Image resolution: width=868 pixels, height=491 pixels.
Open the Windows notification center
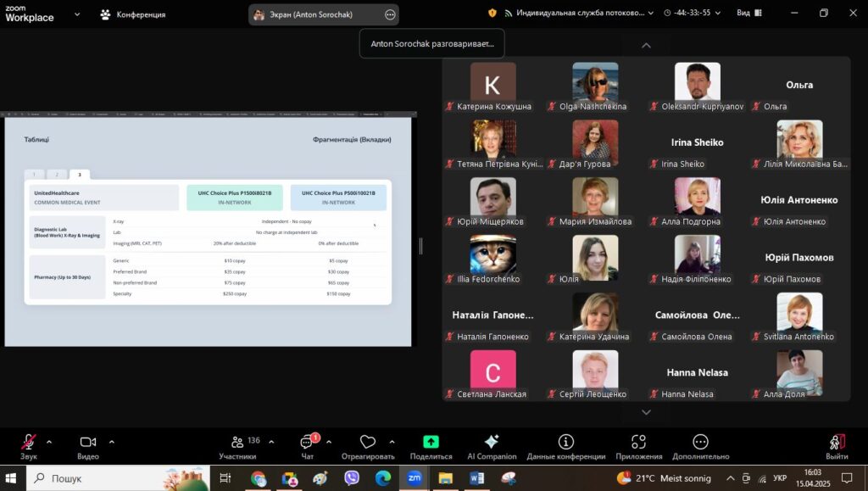pos(847,477)
